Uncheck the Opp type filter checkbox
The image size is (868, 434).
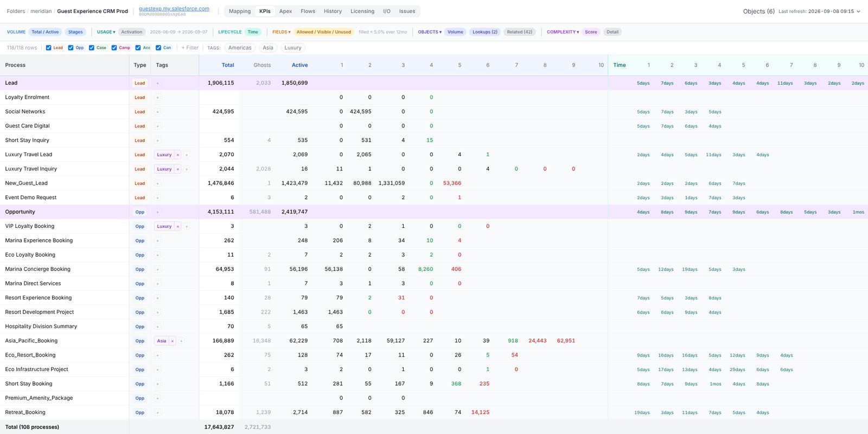(x=71, y=48)
